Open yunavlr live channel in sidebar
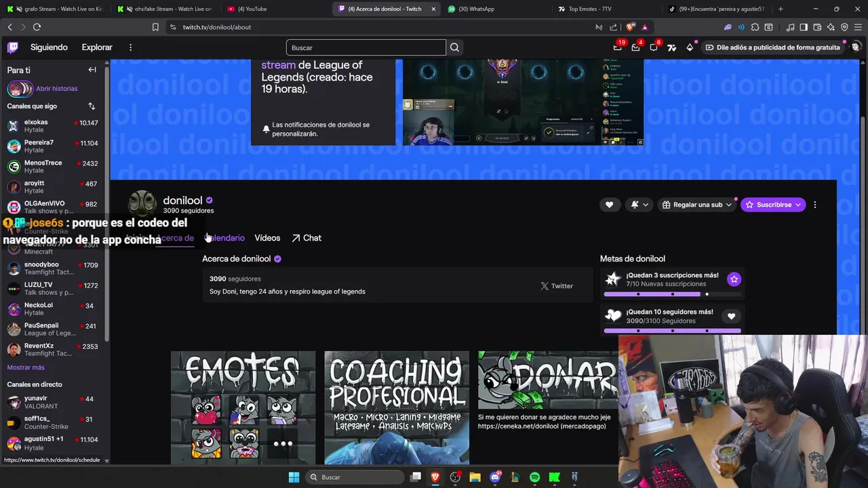868x488 pixels. pyautogui.click(x=53, y=403)
